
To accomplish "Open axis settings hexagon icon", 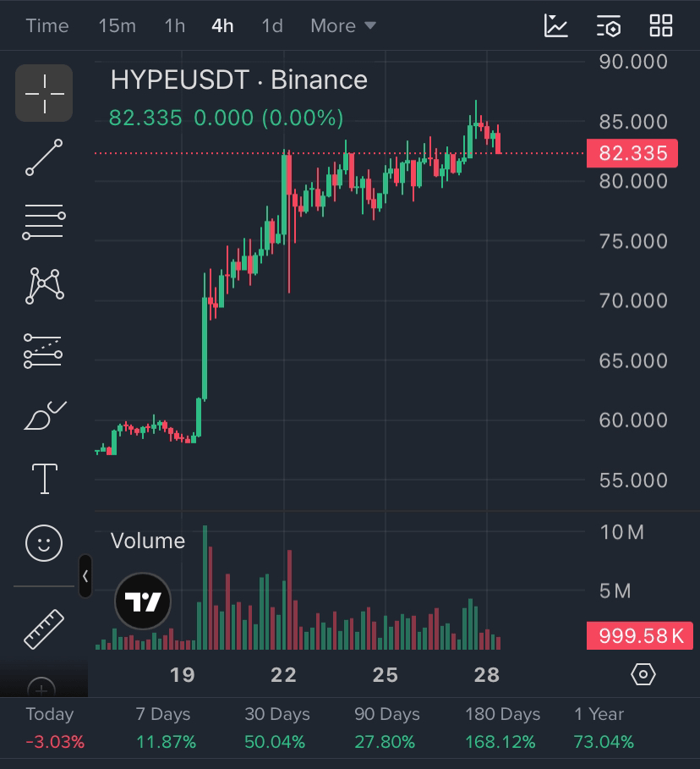I will (643, 675).
